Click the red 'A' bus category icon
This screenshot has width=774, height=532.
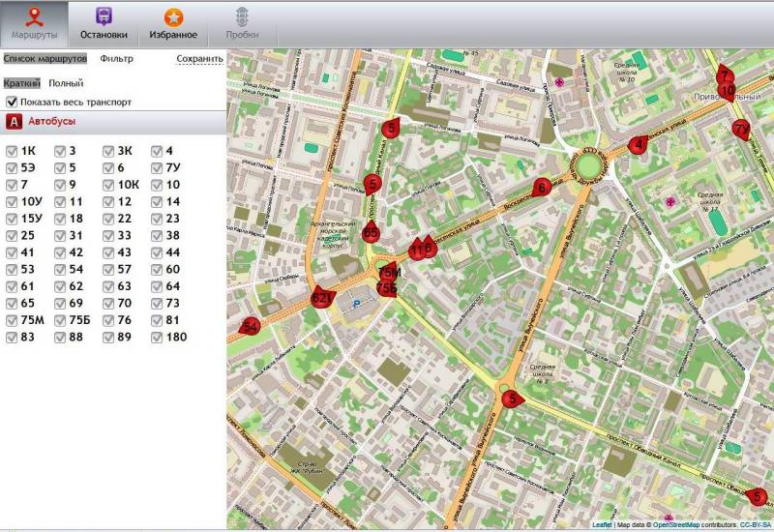[x=15, y=123]
